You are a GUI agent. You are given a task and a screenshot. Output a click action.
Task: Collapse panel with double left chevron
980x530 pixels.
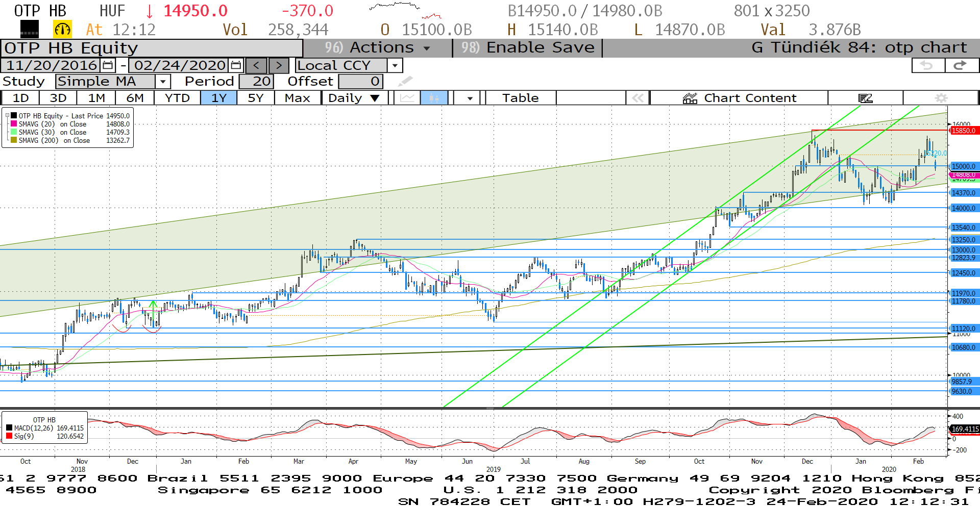[x=638, y=98]
